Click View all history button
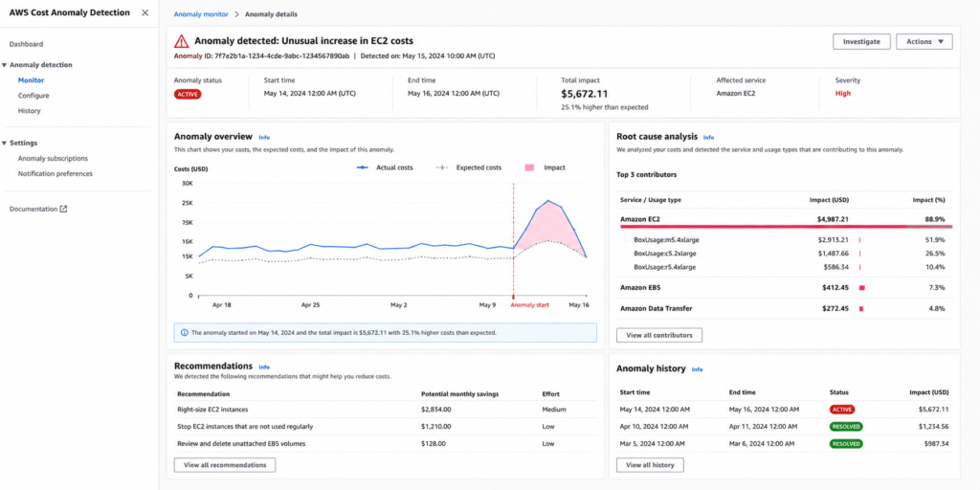 (x=650, y=465)
